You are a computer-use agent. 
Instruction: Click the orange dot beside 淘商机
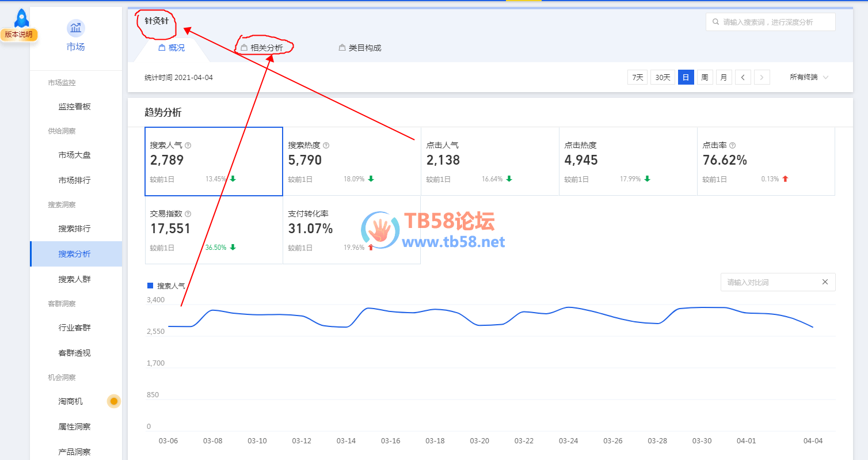114,401
